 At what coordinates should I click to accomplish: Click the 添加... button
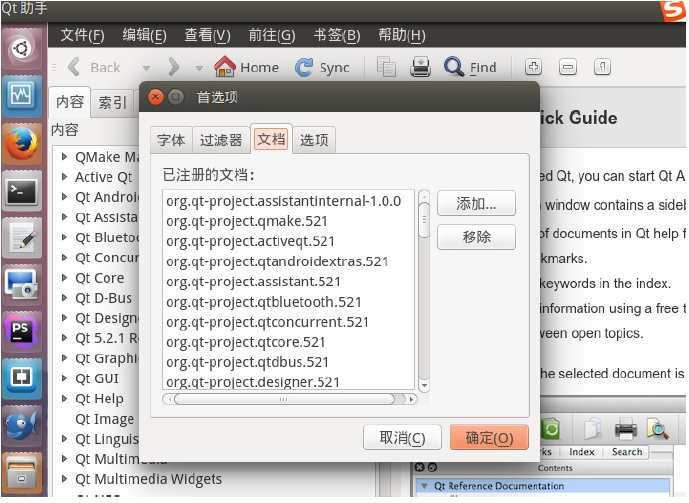tap(476, 203)
